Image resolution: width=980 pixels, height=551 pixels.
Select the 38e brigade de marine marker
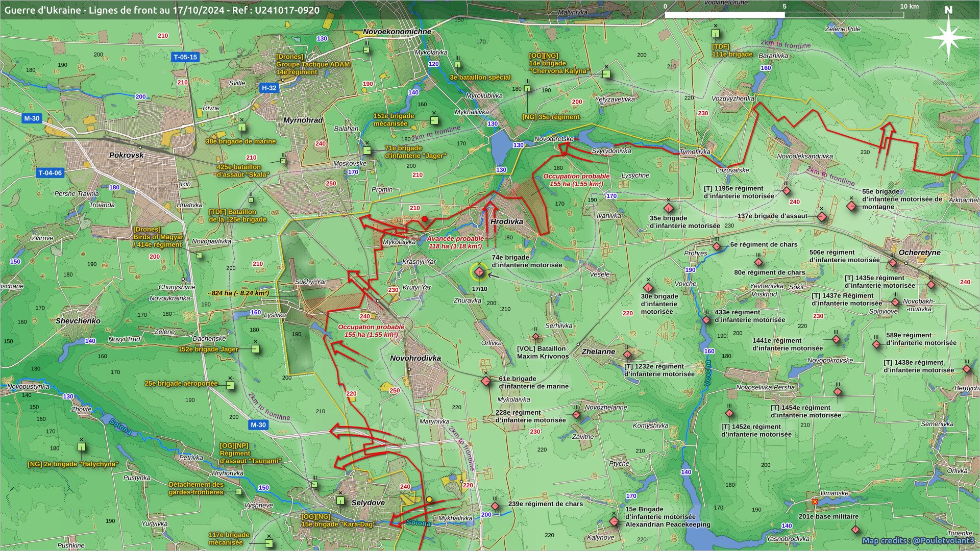[242, 127]
